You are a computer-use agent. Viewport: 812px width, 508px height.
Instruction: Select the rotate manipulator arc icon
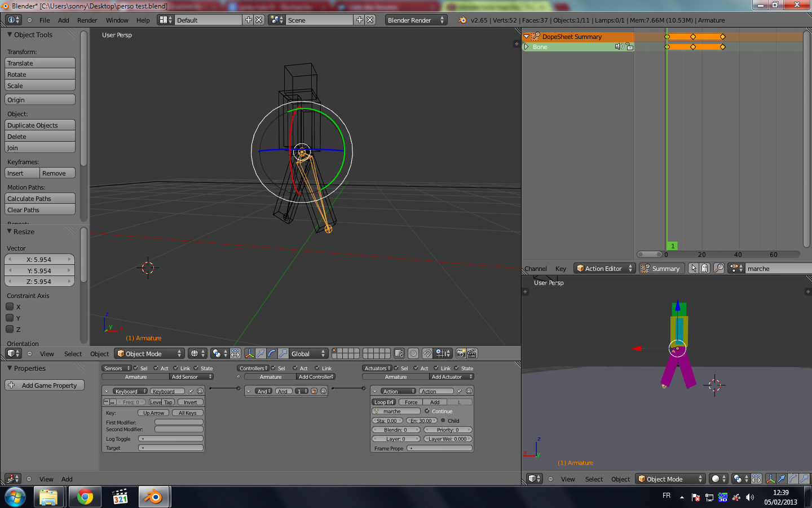click(x=272, y=353)
